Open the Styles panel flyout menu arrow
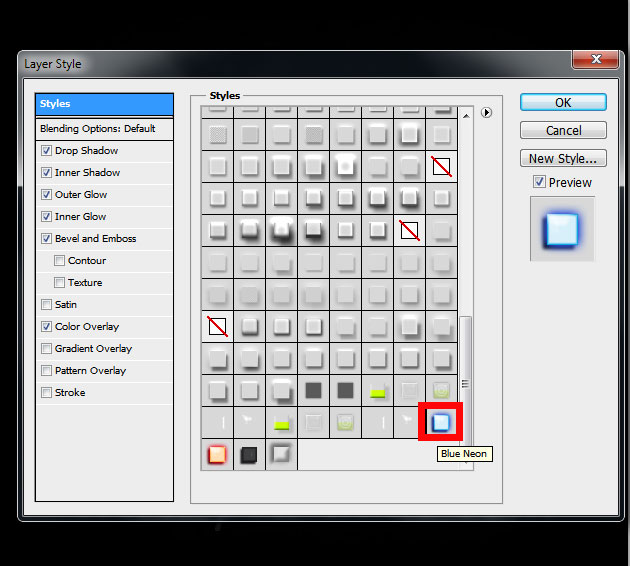Screen dimensions: 630x566 click(486, 112)
